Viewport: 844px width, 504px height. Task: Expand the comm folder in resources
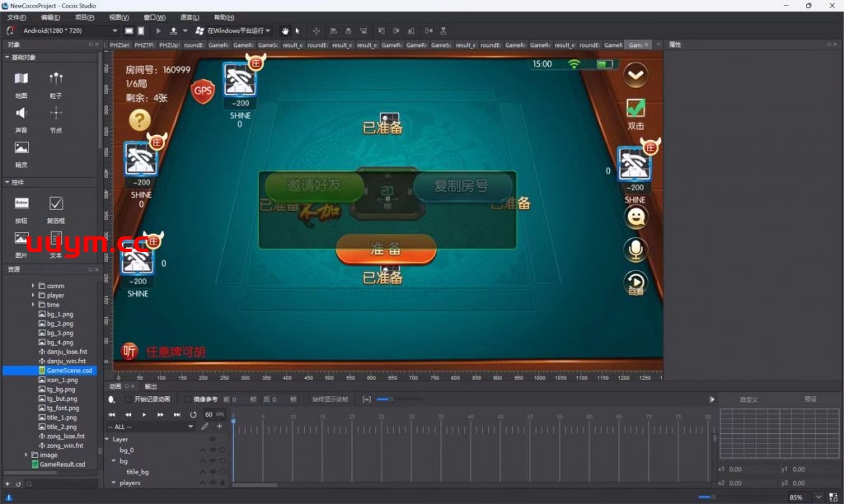pos(34,286)
